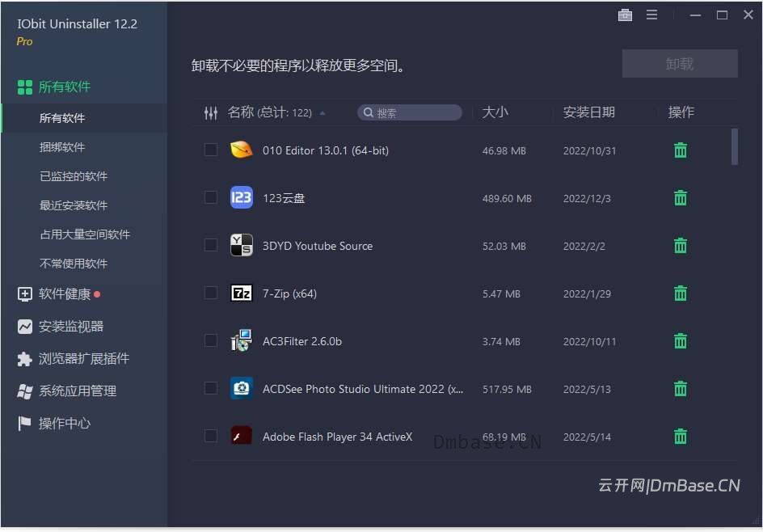Go to 软件健康 section

pos(58,294)
